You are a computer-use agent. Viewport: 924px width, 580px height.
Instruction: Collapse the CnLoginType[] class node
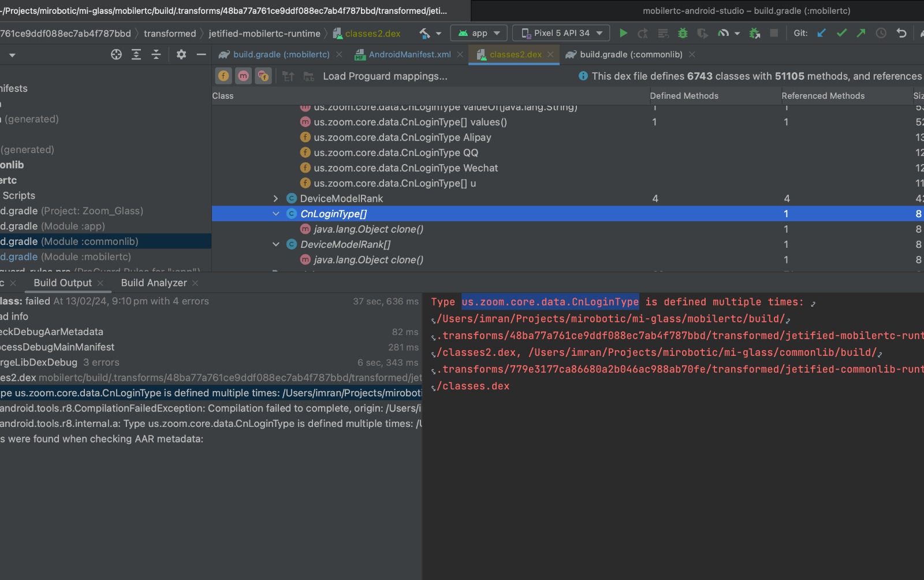tap(275, 214)
